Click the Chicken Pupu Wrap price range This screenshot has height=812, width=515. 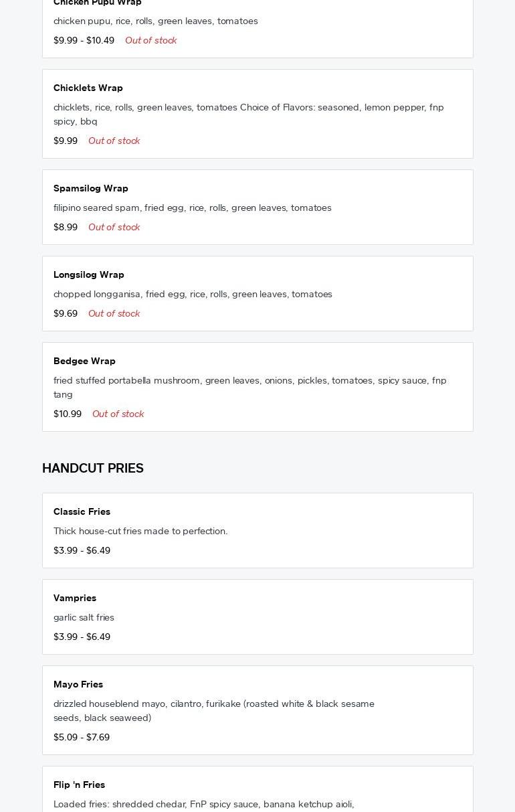pyautogui.click(x=84, y=40)
